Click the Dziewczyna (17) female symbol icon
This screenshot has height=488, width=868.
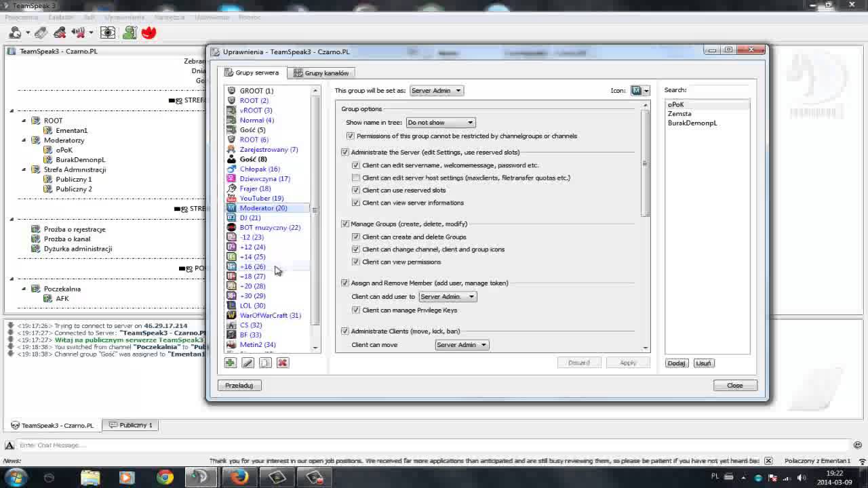point(231,179)
